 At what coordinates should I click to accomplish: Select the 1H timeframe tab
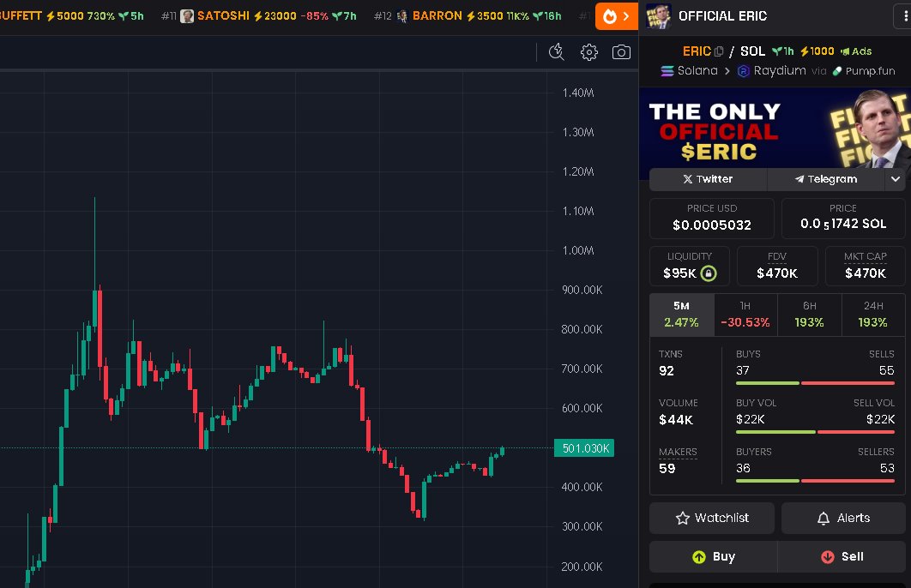click(x=745, y=315)
